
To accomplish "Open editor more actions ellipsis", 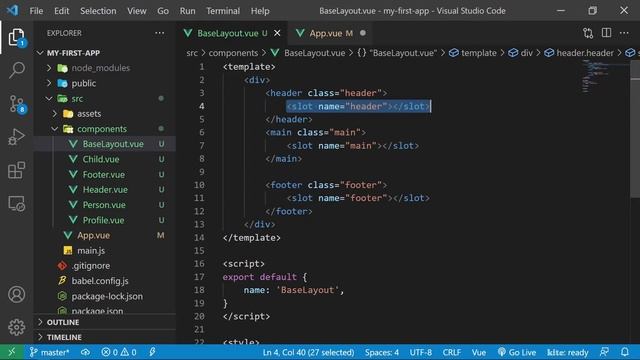I will [624, 33].
